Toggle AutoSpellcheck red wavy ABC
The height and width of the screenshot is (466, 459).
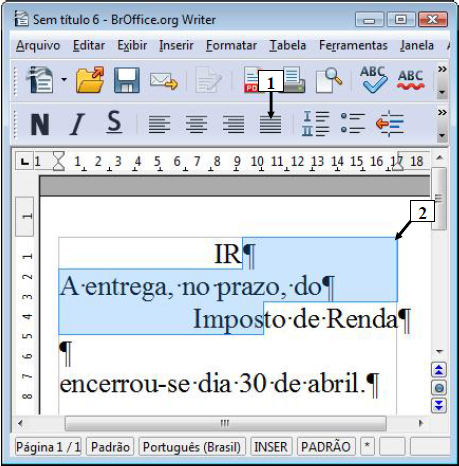coord(411,80)
